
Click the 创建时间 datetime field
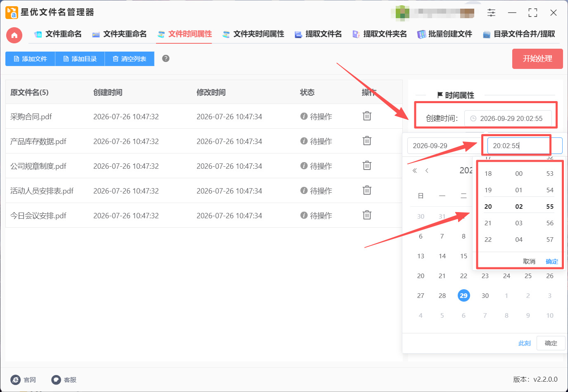click(508, 118)
